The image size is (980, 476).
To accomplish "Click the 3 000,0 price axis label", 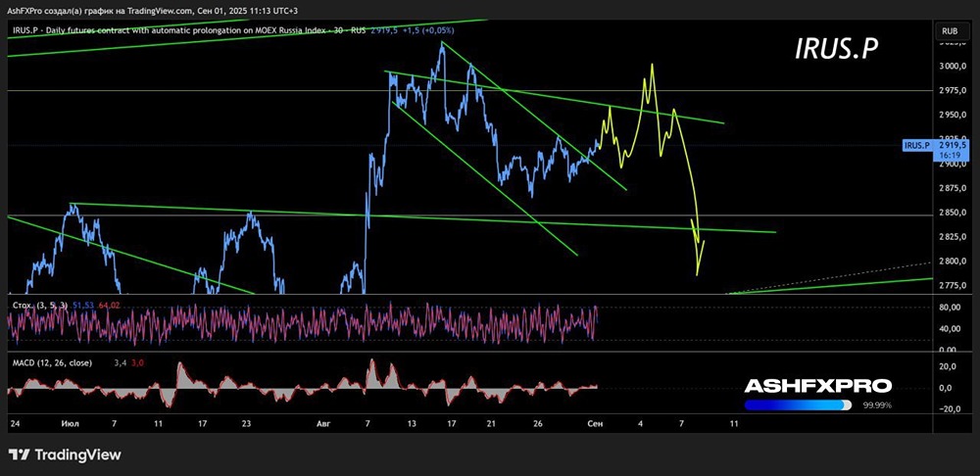I will (952, 67).
